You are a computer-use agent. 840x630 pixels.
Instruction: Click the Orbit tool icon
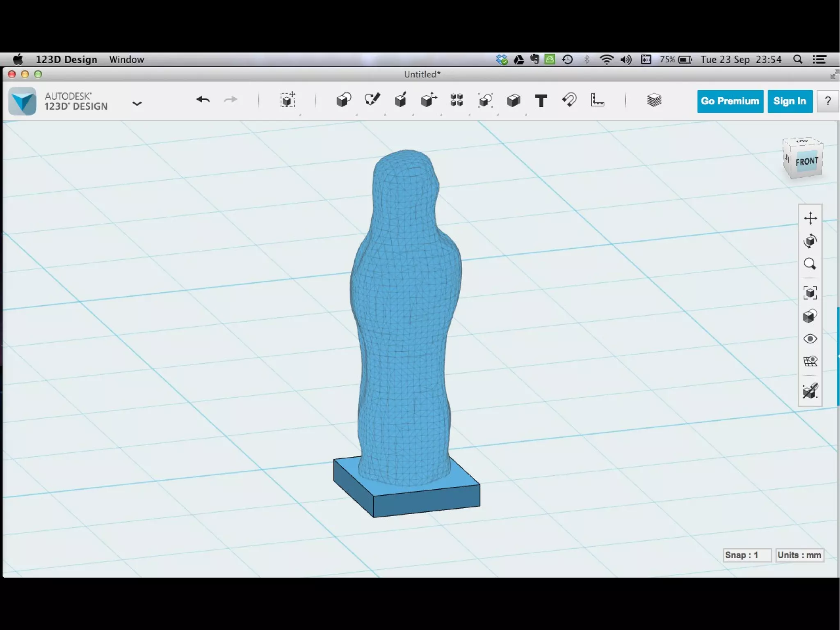click(x=810, y=241)
